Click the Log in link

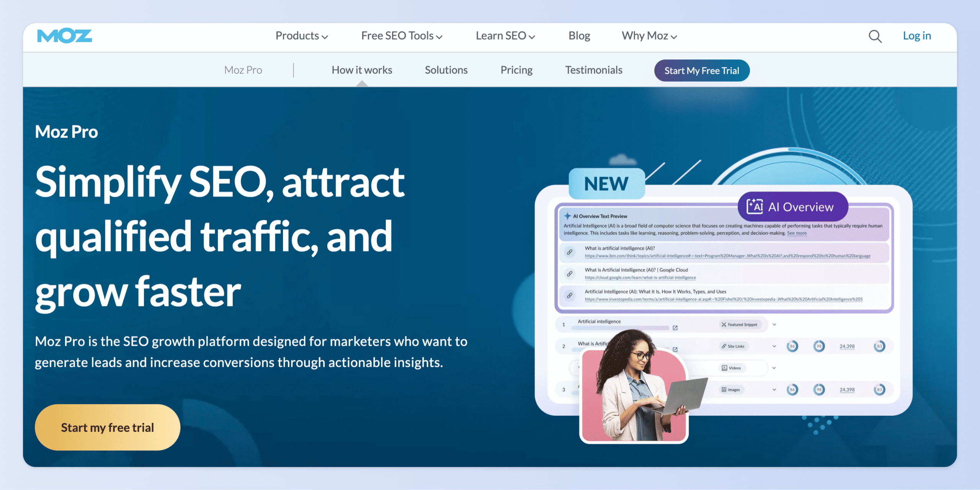click(917, 36)
